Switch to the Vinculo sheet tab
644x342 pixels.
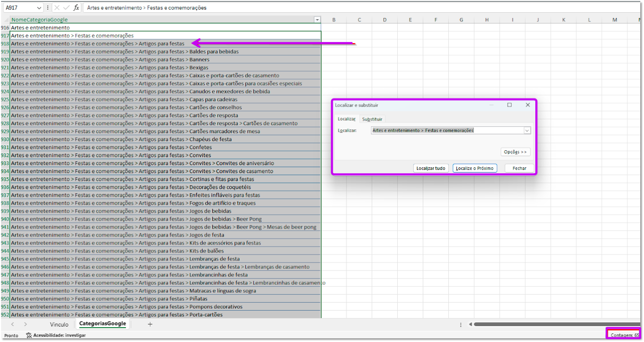[59, 324]
